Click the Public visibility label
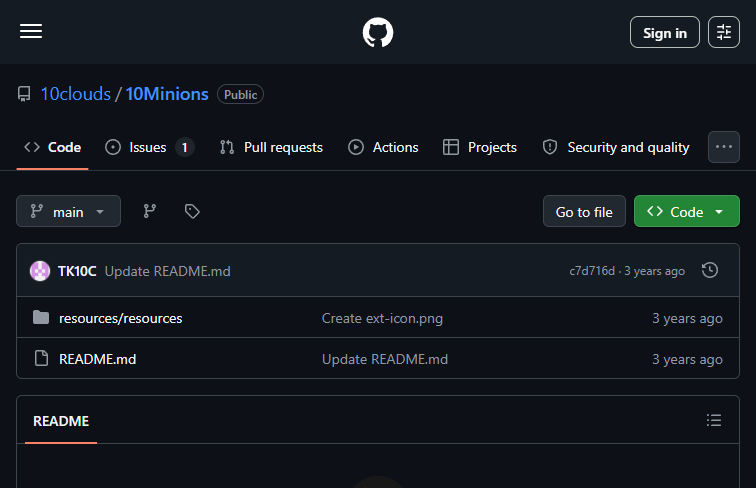The width and height of the screenshot is (756, 488). click(x=241, y=95)
